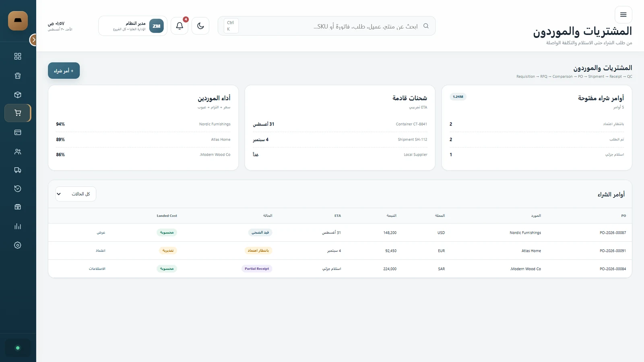The height and width of the screenshot is (362, 644).
Task: Click Atlas Home 89% performance row
Action: click(x=143, y=140)
